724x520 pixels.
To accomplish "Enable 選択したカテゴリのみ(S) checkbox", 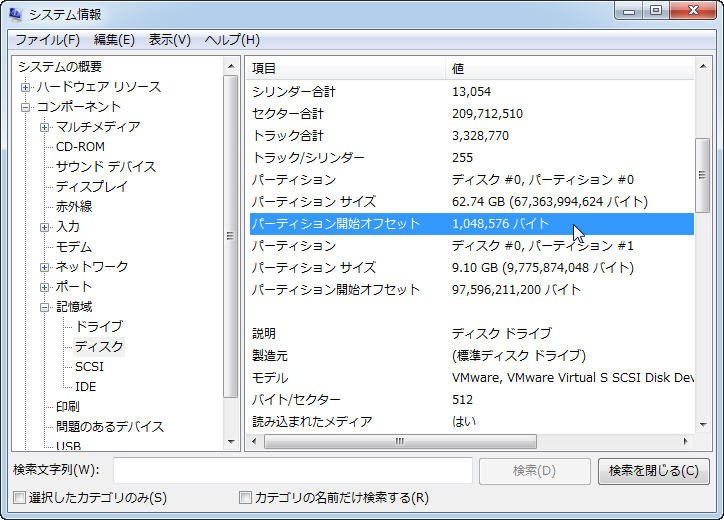I will (x=19, y=498).
